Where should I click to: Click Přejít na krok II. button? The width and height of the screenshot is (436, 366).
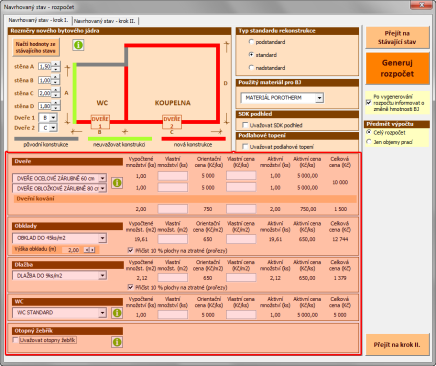coord(397,345)
